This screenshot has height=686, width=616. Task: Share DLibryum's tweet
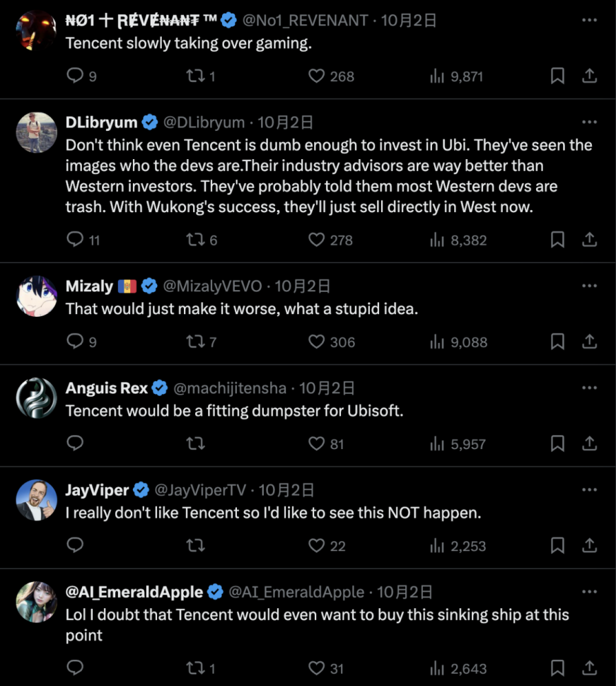coord(589,240)
